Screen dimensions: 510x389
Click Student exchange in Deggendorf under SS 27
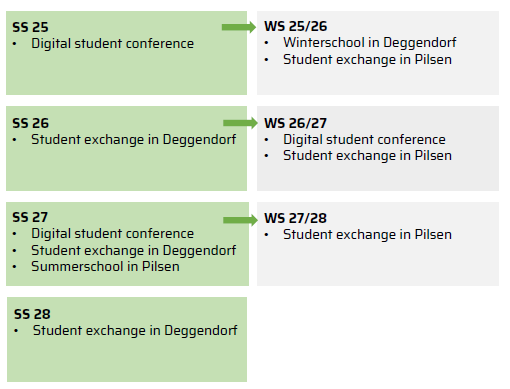(x=134, y=251)
